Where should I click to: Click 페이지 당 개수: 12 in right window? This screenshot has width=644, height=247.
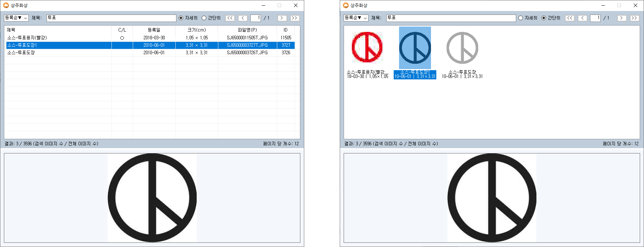click(621, 144)
